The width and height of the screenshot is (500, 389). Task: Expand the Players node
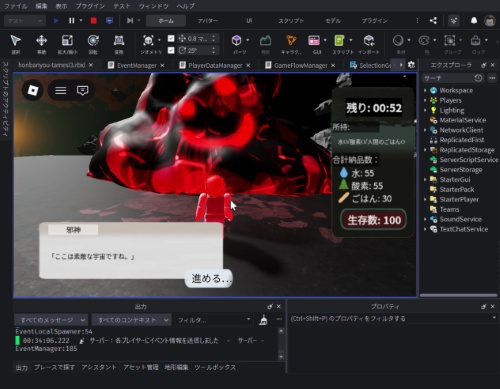(x=425, y=100)
